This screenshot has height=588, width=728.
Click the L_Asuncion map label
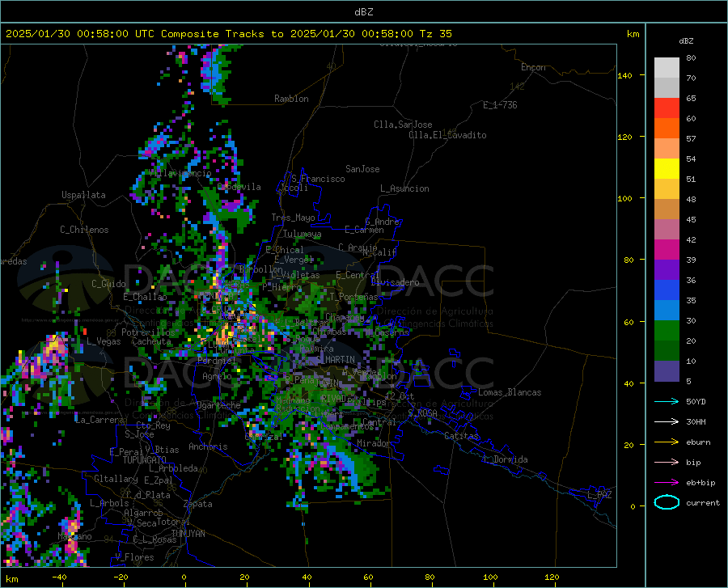click(404, 188)
